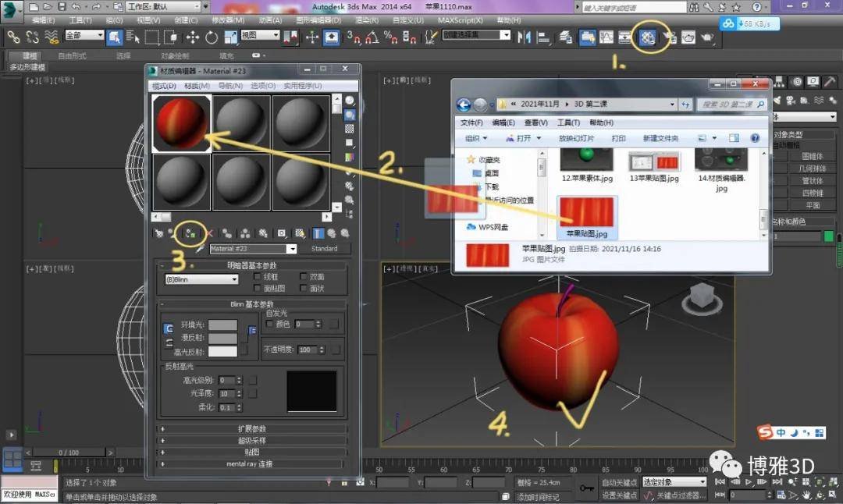This screenshot has height=504, width=843.
Task: Tick the 面状 checkbox
Action: 303,289
